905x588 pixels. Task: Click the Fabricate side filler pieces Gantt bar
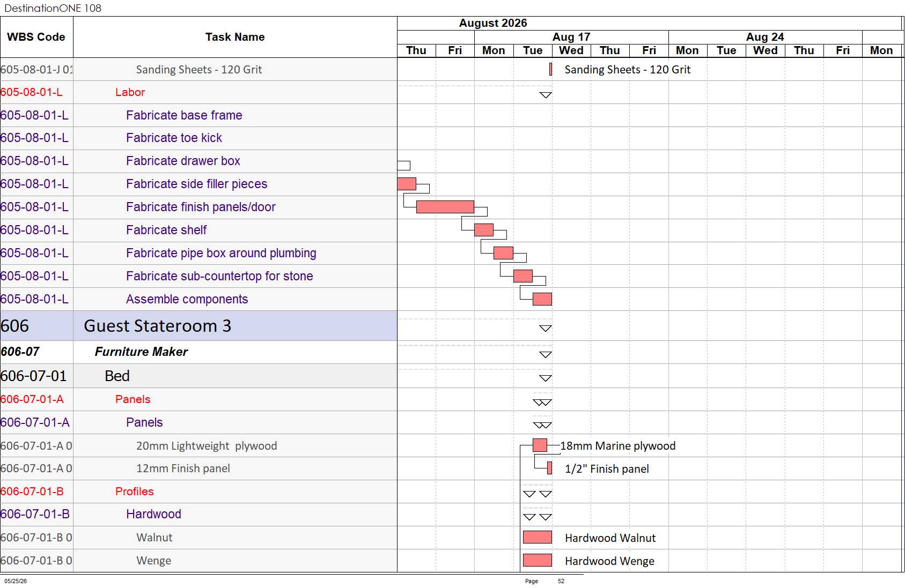(x=407, y=184)
